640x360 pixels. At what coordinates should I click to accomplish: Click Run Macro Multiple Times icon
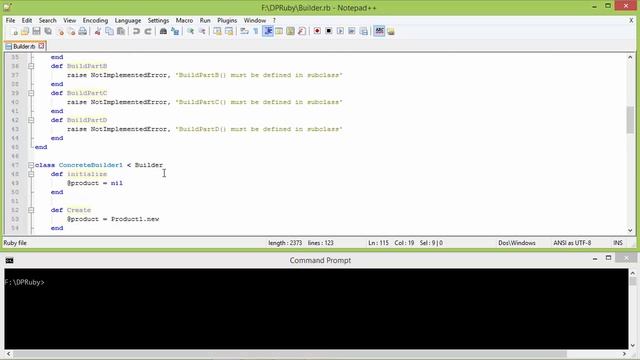pyautogui.click(x=352, y=31)
